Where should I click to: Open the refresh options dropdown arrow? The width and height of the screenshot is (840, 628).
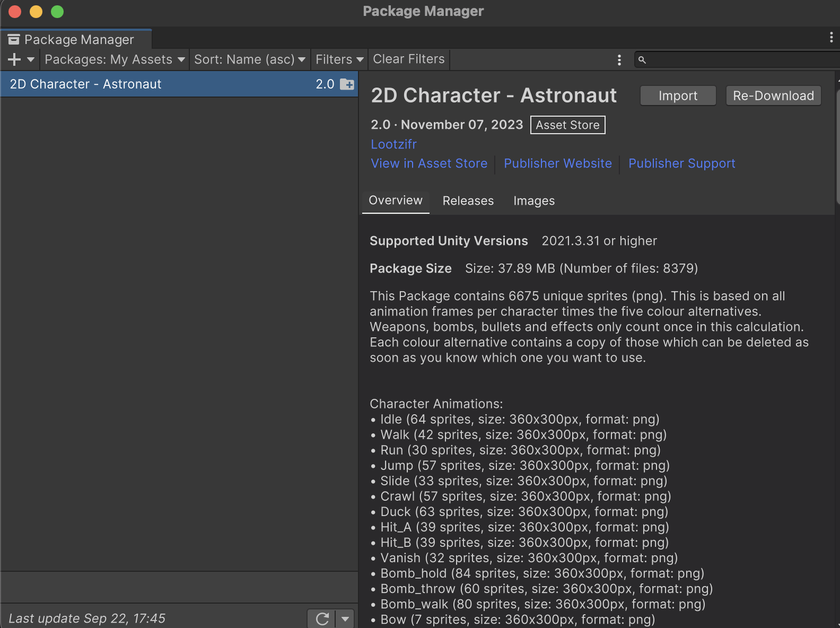point(345,619)
